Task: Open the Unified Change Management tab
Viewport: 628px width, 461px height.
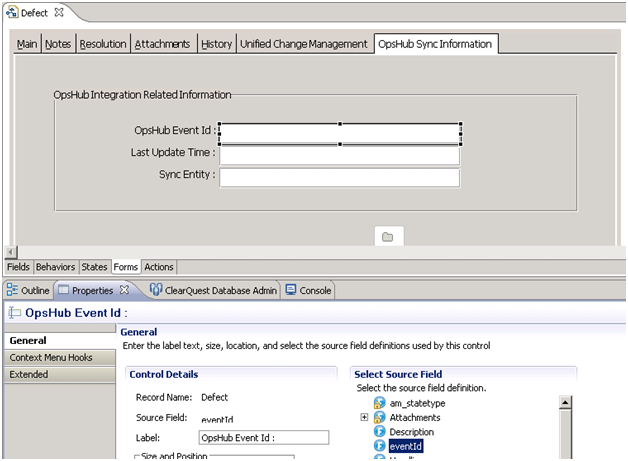Action: pos(304,44)
